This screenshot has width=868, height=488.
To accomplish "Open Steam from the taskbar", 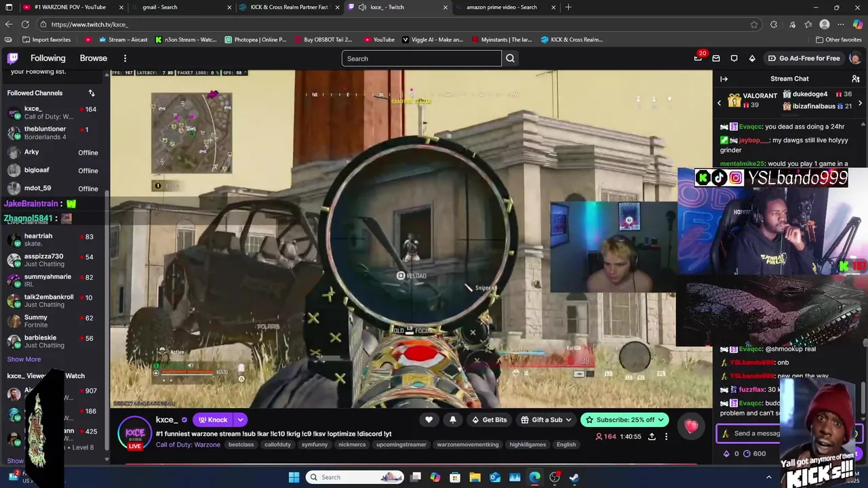I will [x=574, y=477].
